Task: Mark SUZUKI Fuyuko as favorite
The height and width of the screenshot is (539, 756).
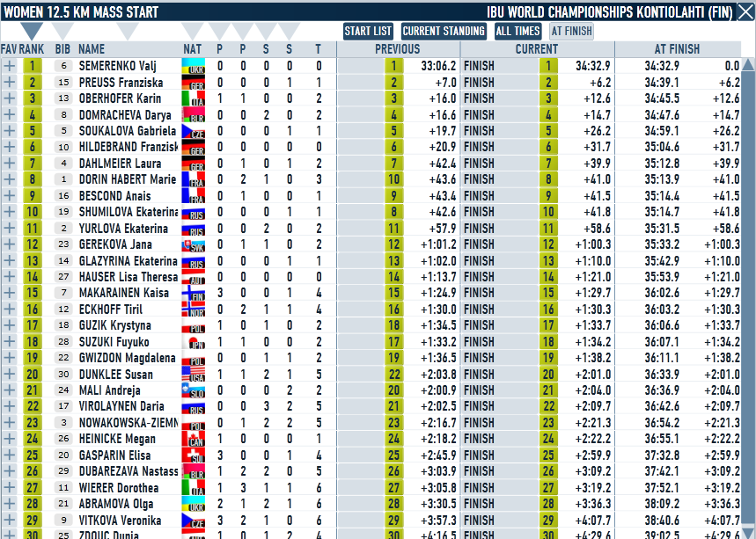Action: click(9, 341)
